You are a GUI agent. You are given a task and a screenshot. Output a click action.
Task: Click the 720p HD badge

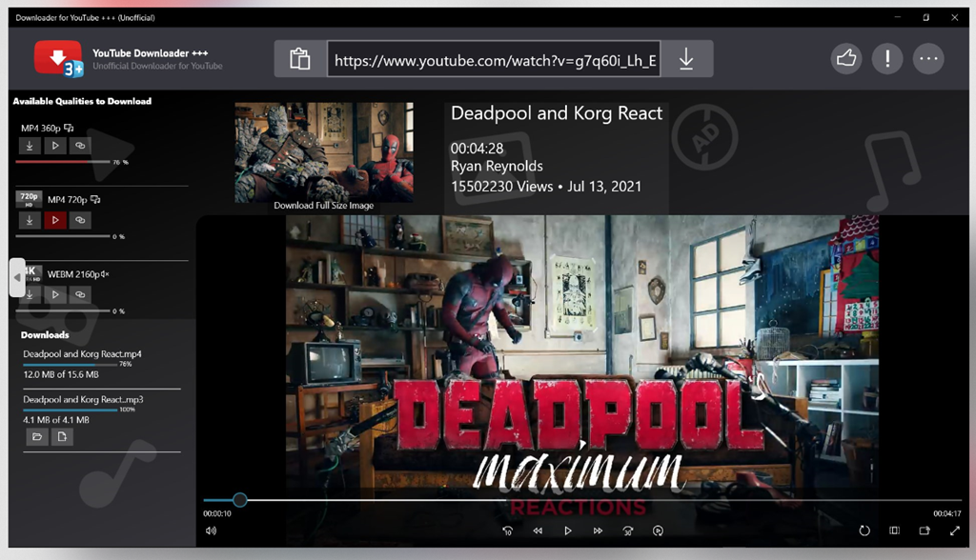click(29, 199)
